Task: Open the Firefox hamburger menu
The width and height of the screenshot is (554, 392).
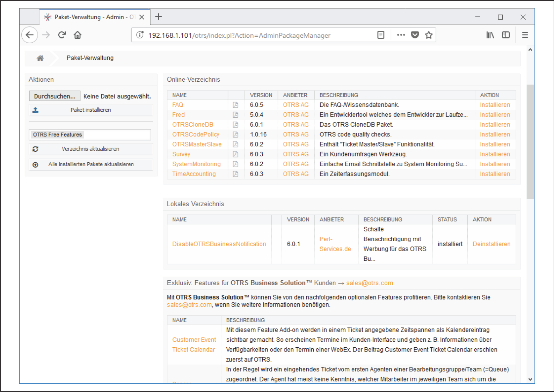Action: click(525, 35)
